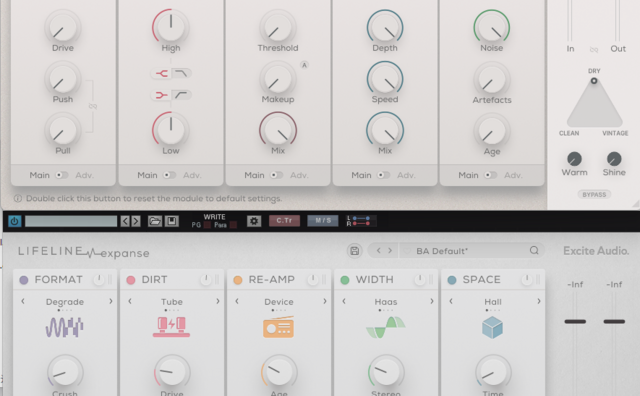The image size is (640, 396).
Task: Check the Para box under WRITE
Action: [x=233, y=225]
